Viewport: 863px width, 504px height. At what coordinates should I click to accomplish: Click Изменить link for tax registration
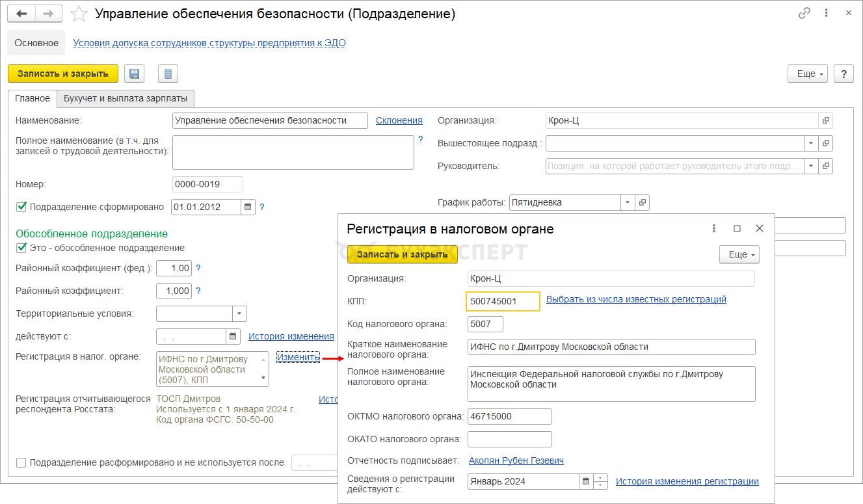coord(298,357)
